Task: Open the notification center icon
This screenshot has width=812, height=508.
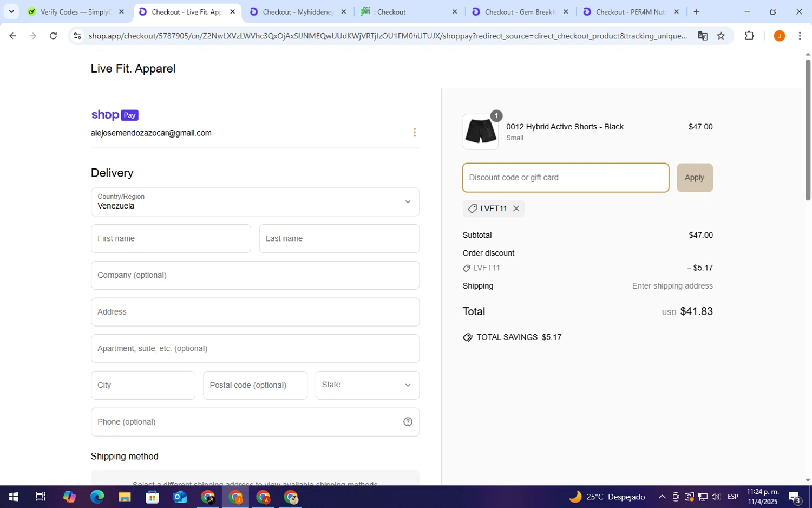Action: click(x=795, y=497)
